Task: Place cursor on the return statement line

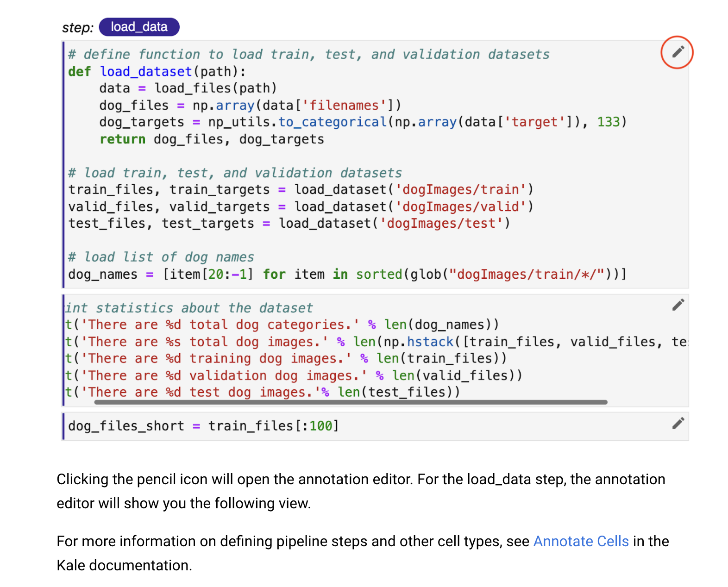Action: [x=212, y=139]
